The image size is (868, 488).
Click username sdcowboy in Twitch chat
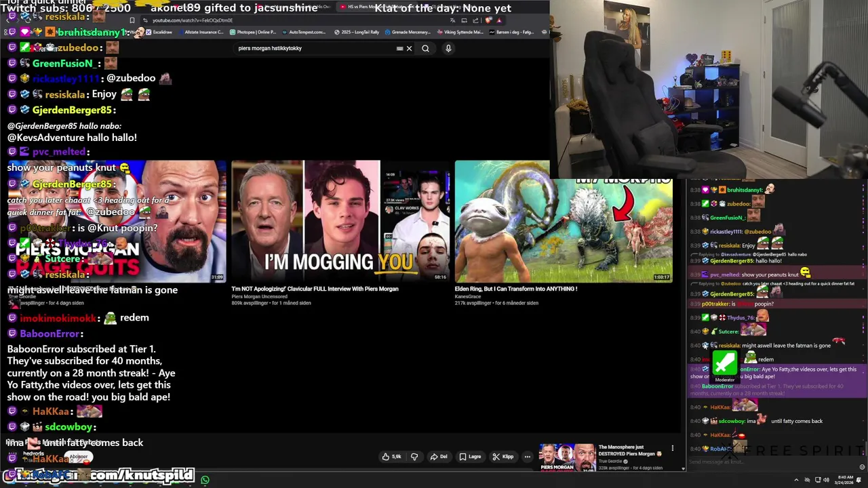tap(731, 421)
